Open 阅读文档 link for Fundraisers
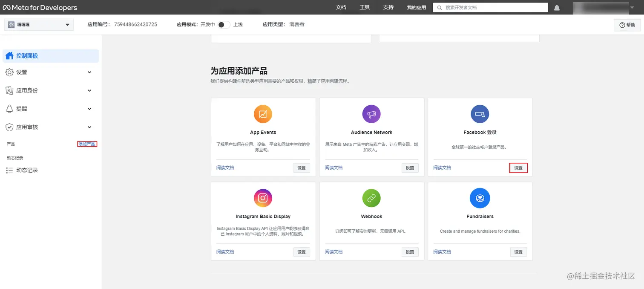This screenshot has width=644, height=289. 443,252
